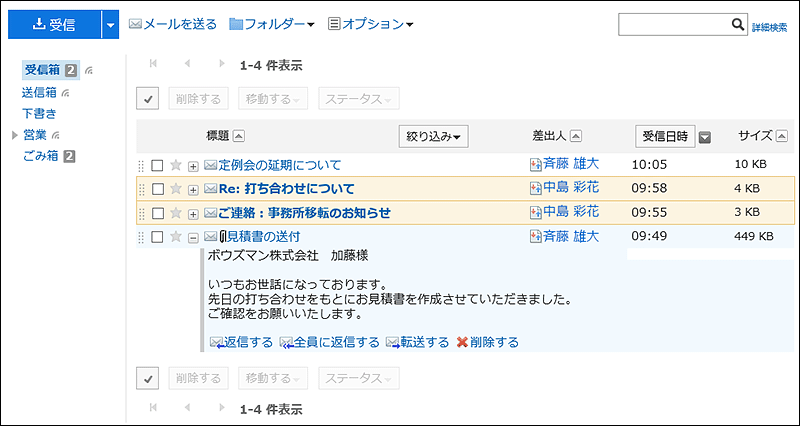This screenshot has width=800, height=426.
Task: Open the dropdown arrow beside 受信
Action: coord(110,24)
